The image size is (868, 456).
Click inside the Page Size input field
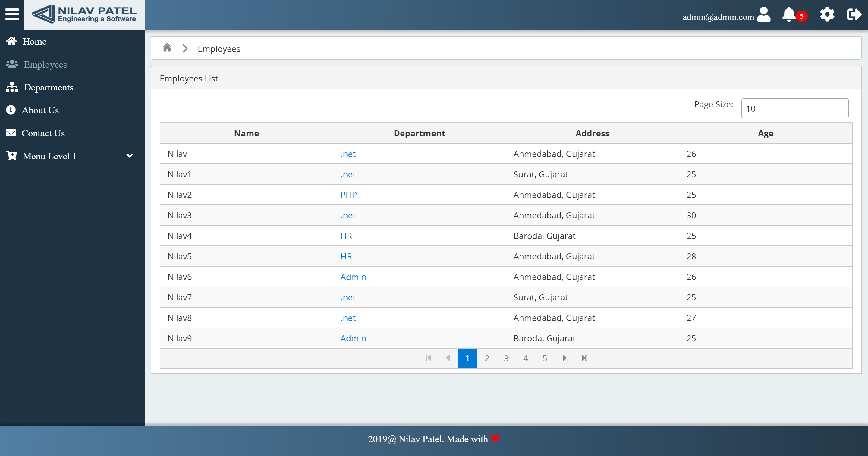coord(794,108)
